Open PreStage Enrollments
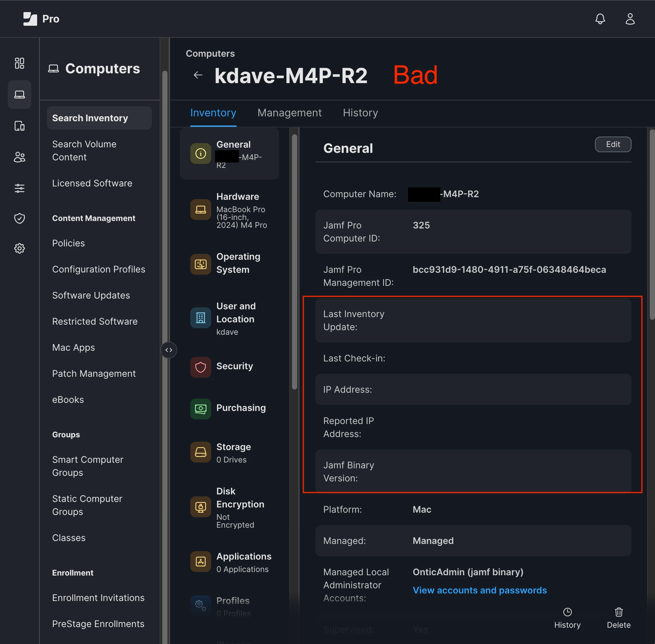 tap(98, 624)
